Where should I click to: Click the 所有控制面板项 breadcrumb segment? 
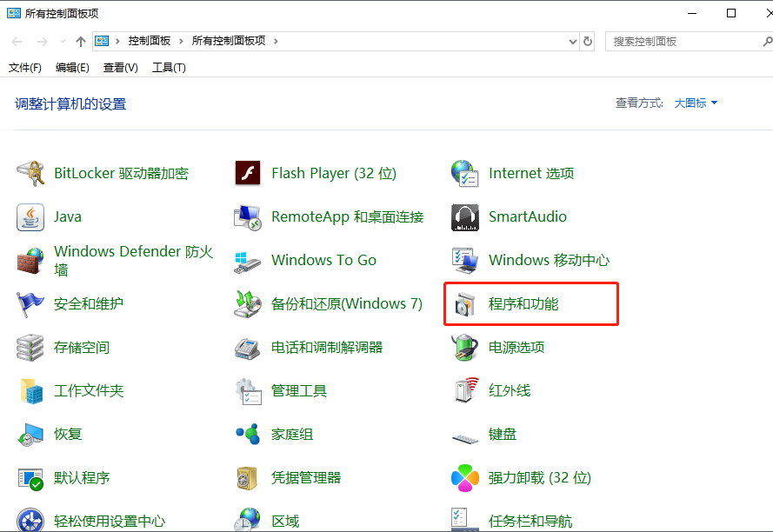coord(229,41)
